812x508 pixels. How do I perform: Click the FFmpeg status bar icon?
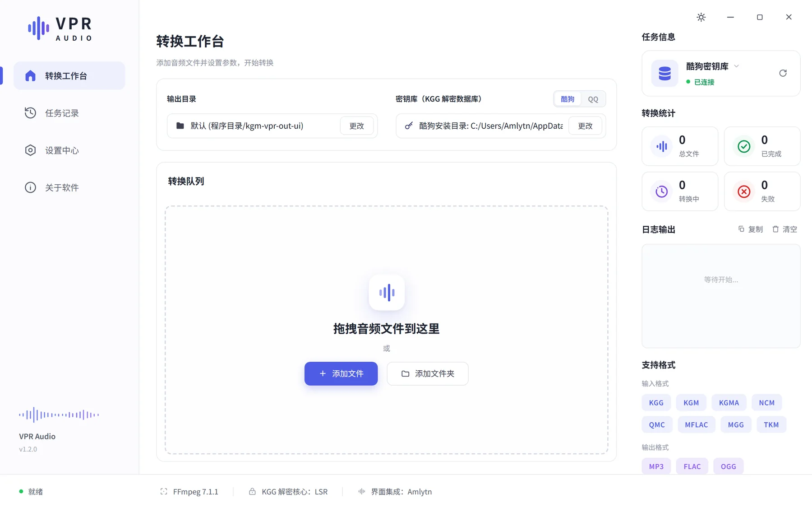pos(164,491)
